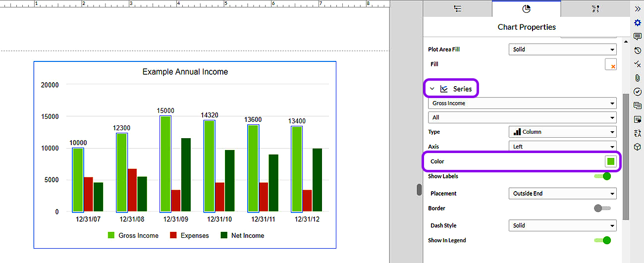The height and width of the screenshot is (263, 644).
Task: Open the 3D cube package icon
Action: point(638,147)
